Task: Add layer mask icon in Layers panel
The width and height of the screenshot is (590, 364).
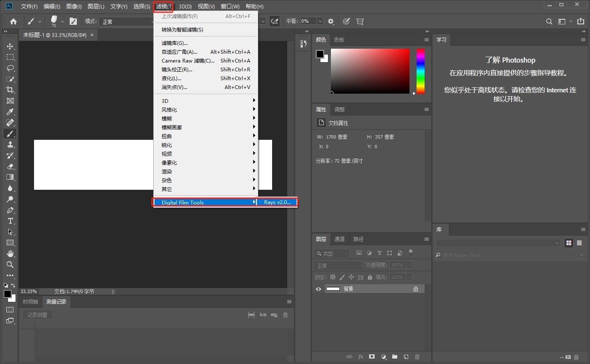Action: click(372, 357)
